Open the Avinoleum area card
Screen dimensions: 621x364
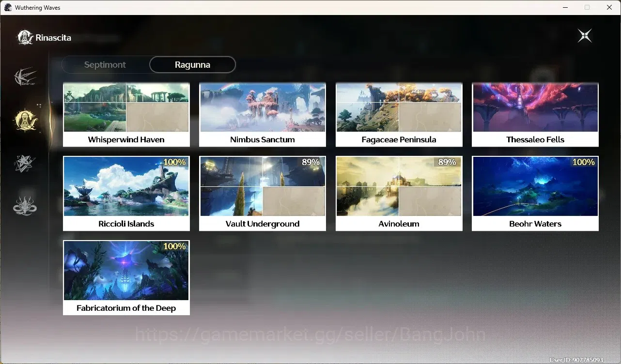[x=399, y=194]
